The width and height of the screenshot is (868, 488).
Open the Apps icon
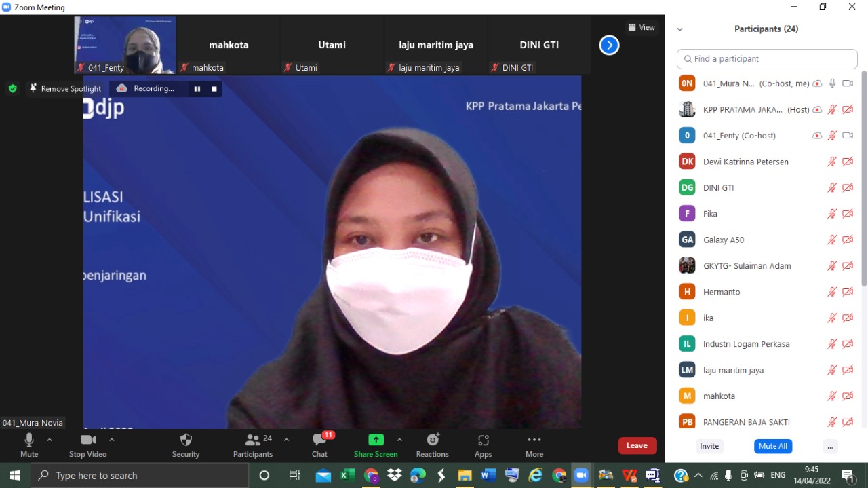click(483, 440)
